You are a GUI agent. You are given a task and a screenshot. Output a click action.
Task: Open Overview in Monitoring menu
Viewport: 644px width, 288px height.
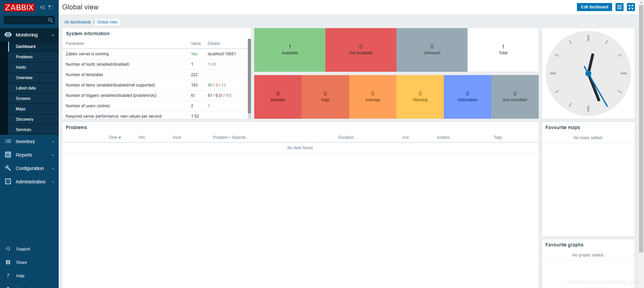click(34, 78)
